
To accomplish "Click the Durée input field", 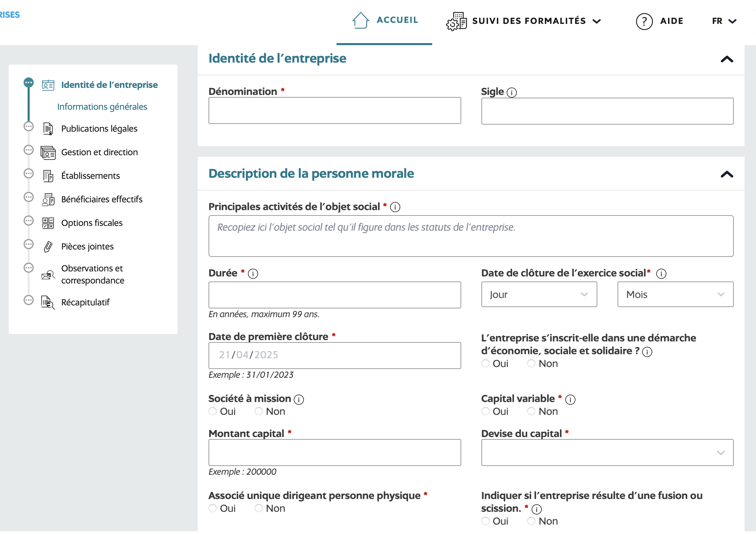I will tap(335, 295).
